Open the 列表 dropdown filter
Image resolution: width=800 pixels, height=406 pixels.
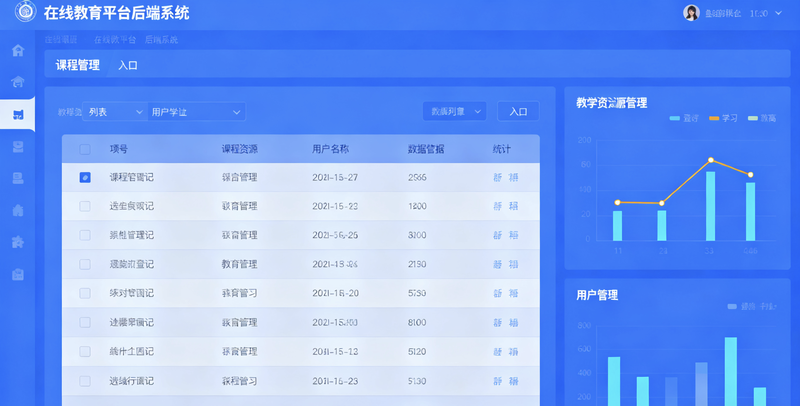coord(114,112)
